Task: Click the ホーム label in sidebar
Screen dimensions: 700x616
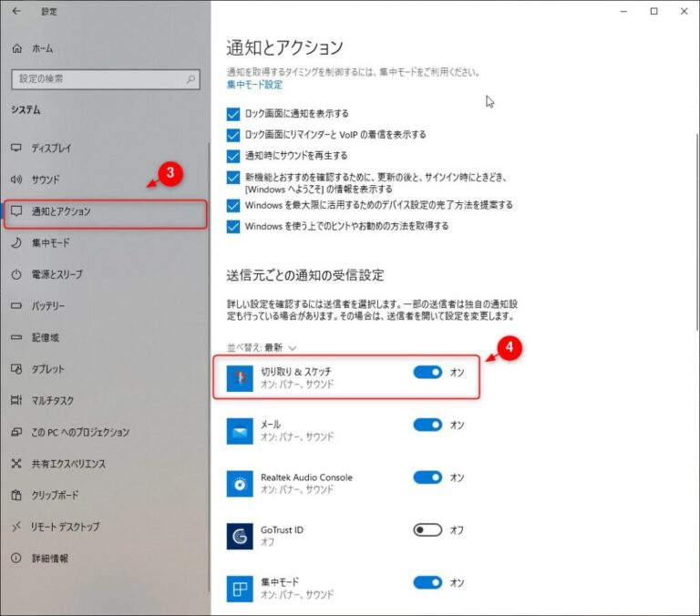Action: 43,48
